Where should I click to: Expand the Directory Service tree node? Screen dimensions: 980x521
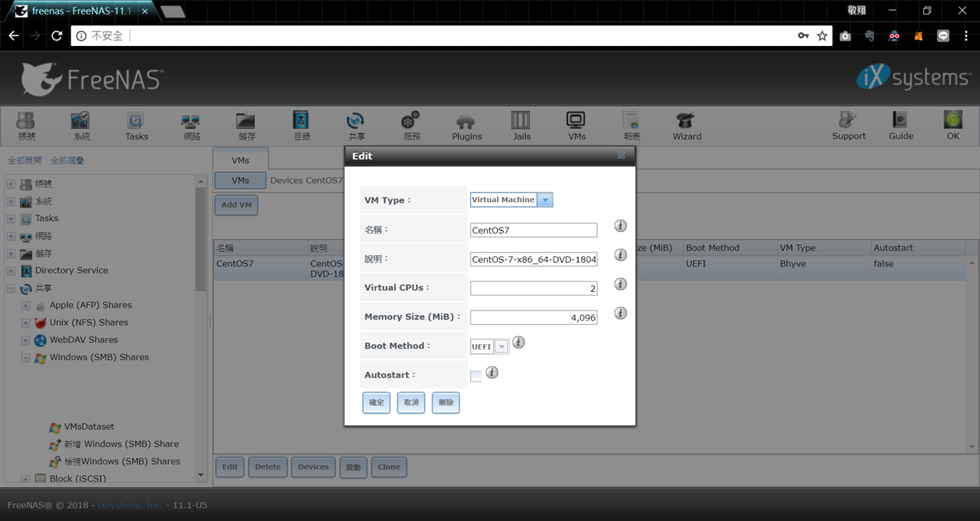click(11, 270)
